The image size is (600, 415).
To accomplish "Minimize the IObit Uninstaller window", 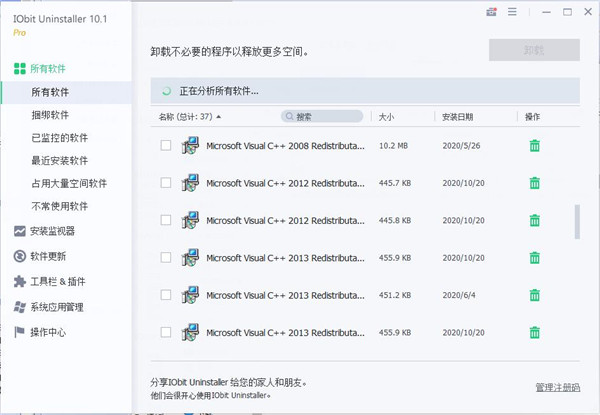I will (546, 12).
